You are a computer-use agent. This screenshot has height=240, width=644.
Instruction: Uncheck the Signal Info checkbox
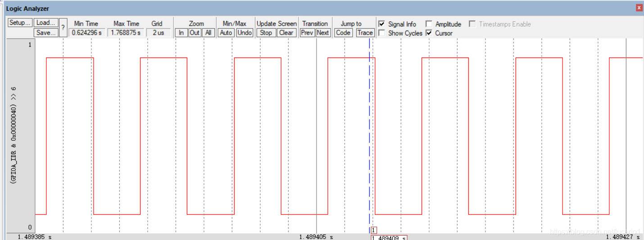click(x=382, y=24)
